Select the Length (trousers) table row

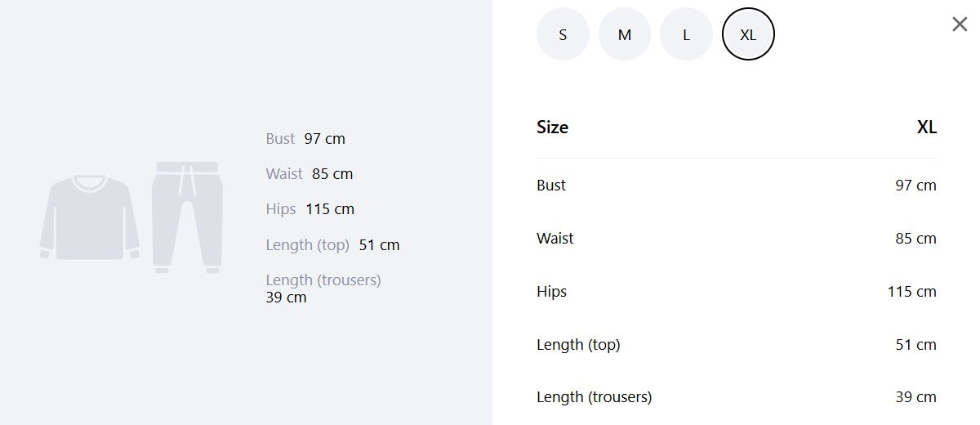(x=737, y=397)
